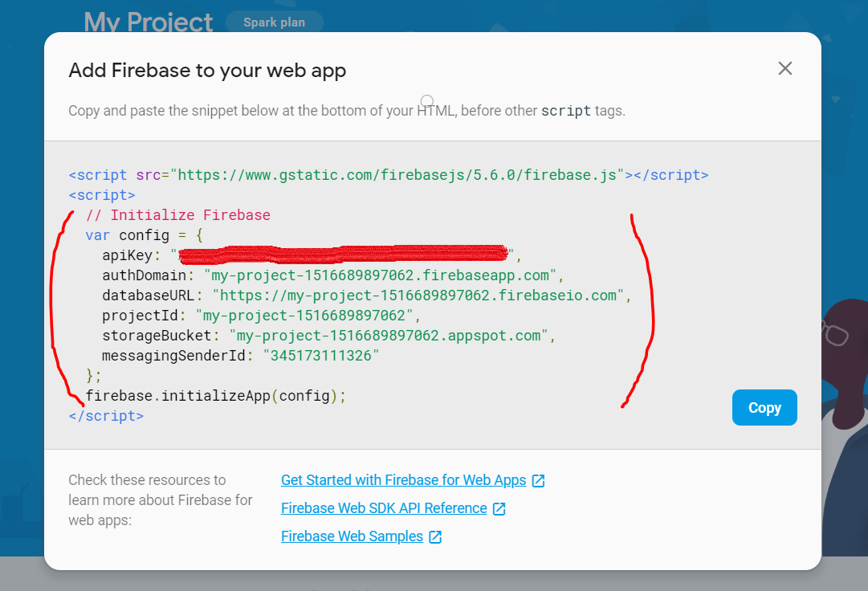Viewport: 868px width, 591px height.
Task: Click external-link icon beside Get Started link
Action: coord(539,481)
